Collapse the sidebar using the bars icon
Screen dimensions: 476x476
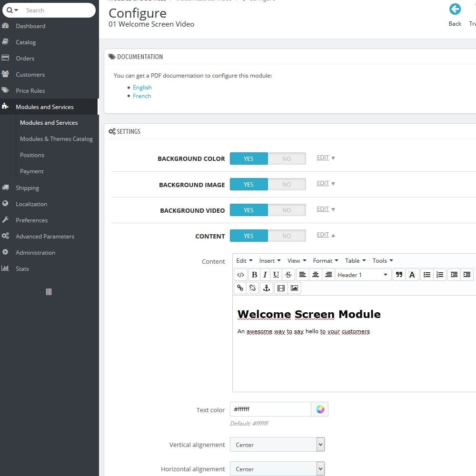click(x=49, y=292)
